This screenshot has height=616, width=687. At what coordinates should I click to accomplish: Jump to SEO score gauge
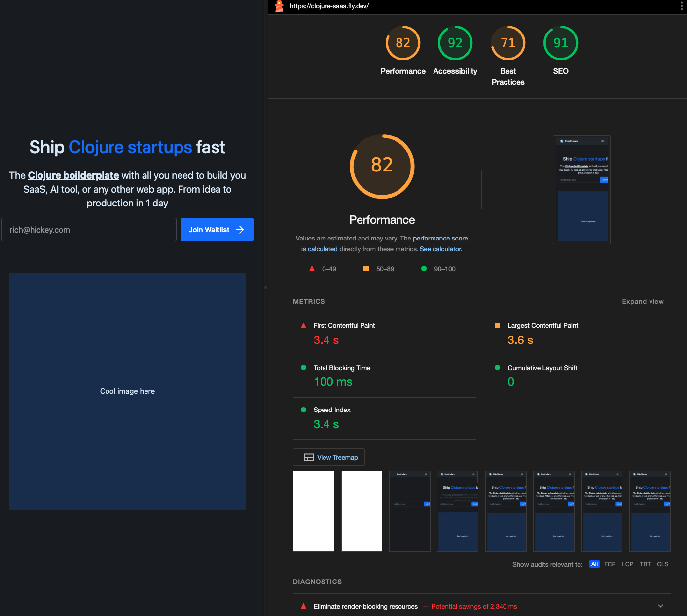(x=561, y=43)
